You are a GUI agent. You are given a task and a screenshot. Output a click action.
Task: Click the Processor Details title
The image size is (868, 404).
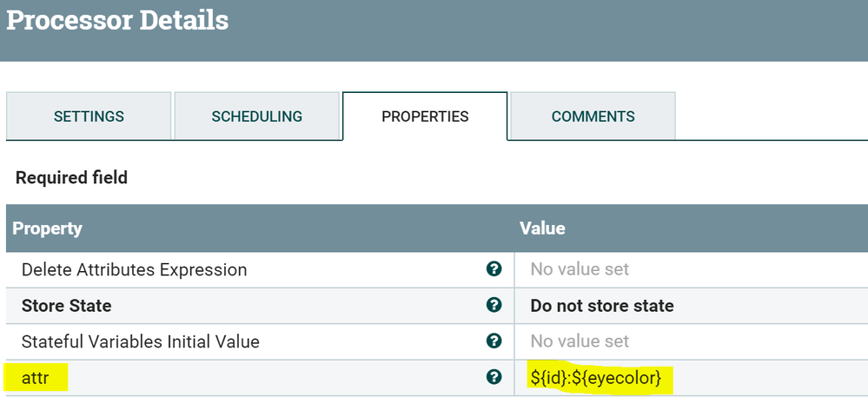tap(117, 20)
